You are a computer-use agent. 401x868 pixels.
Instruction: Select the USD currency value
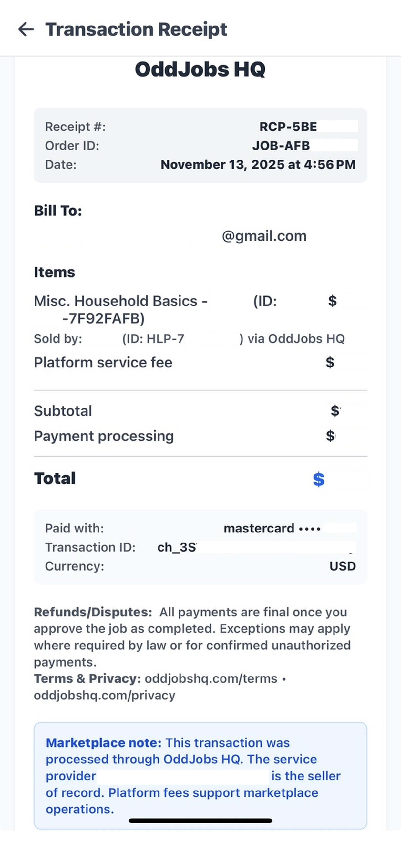342,566
